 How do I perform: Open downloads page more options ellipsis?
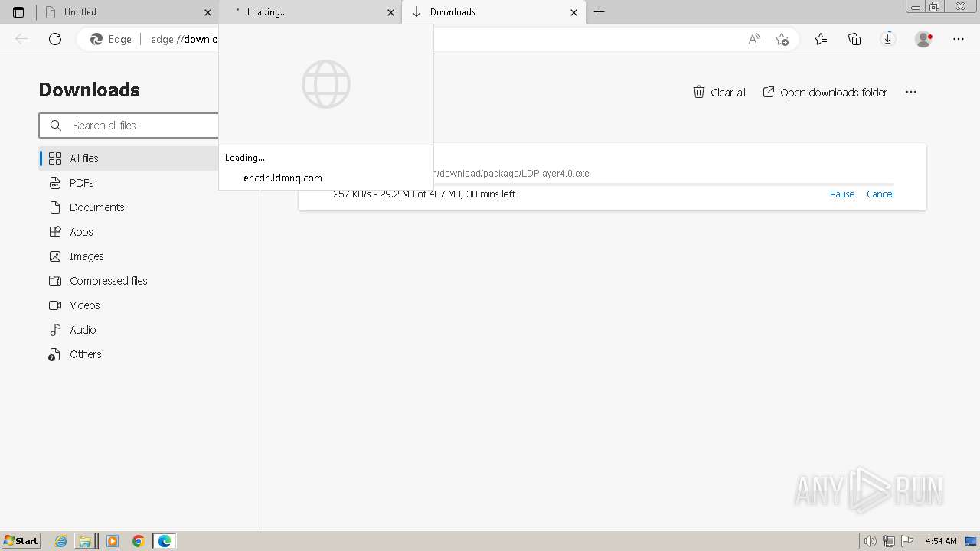click(x=910, y=92)
